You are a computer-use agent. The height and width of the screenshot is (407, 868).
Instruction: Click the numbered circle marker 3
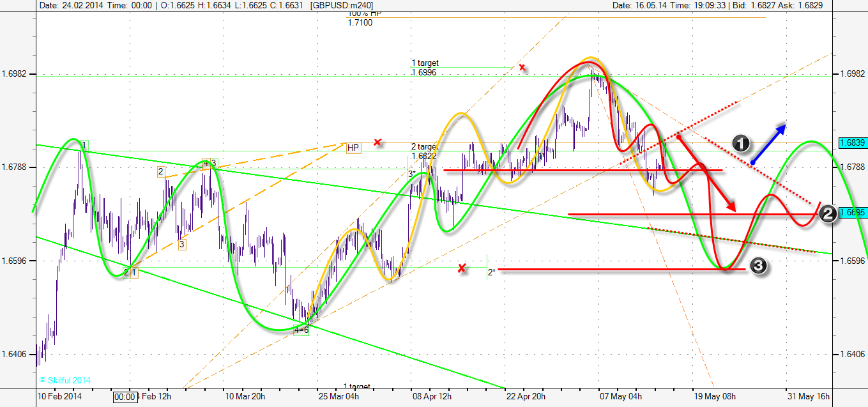[757, 266]
